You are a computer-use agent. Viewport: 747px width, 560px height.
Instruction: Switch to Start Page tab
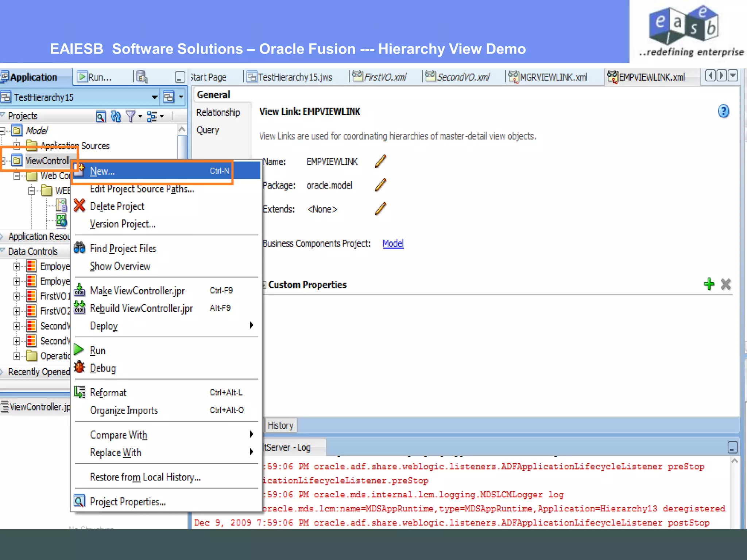pyautogui.click(x=208, y=77)
